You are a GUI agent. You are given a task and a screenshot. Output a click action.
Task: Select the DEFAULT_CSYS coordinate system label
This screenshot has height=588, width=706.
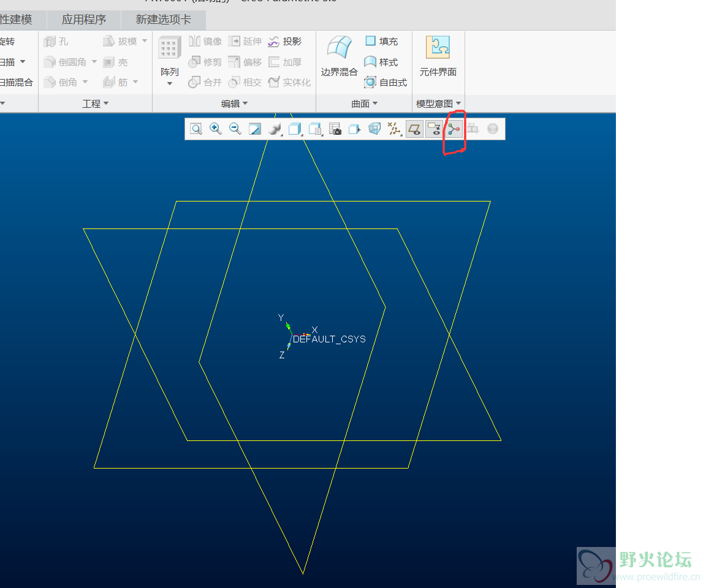click(x=329, y=339)
